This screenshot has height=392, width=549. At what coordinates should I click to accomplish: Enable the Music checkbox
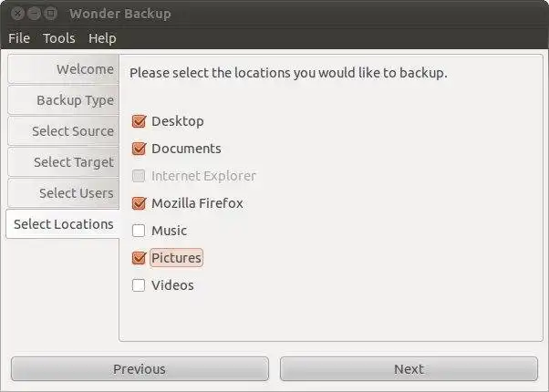click(x=139, y=231)
